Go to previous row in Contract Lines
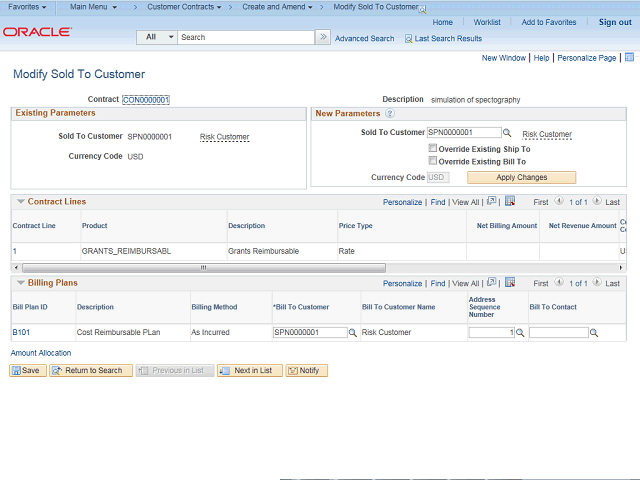Viewport: 640px width, 480px height. click(x=559, y=201)
